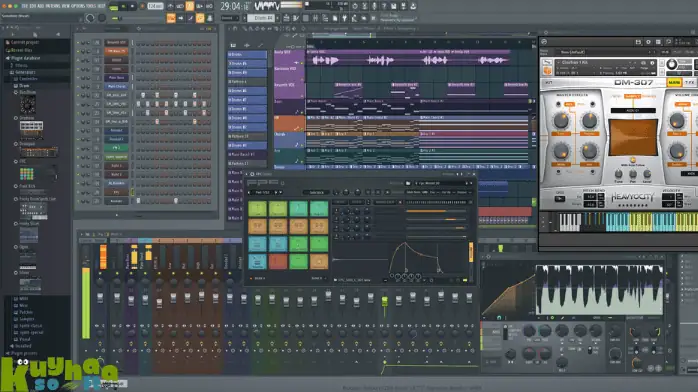
Task: Arm the transport record button
Action: 142,6
